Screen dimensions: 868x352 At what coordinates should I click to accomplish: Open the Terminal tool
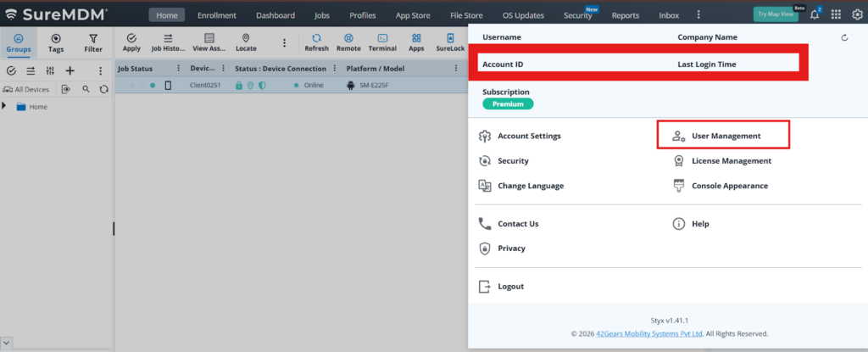382,42
